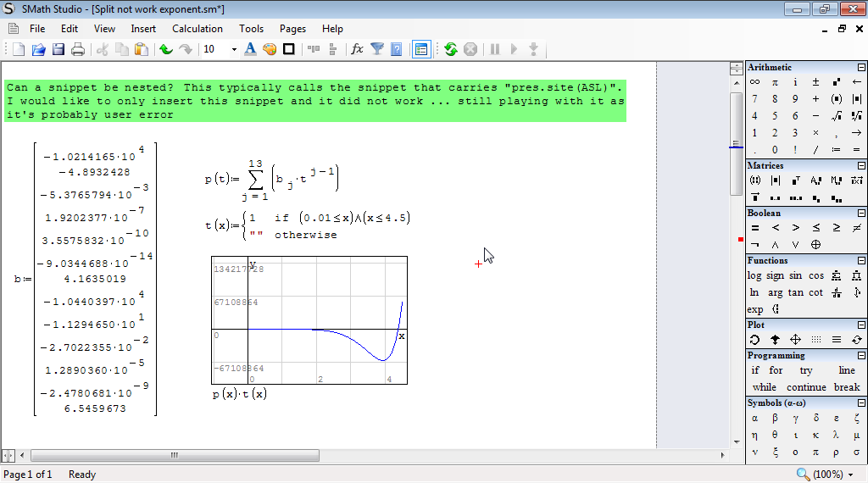This screenshot has height=483, width=868.
Task: Collapse the Arithmetic panel
Action: [861, 68]
